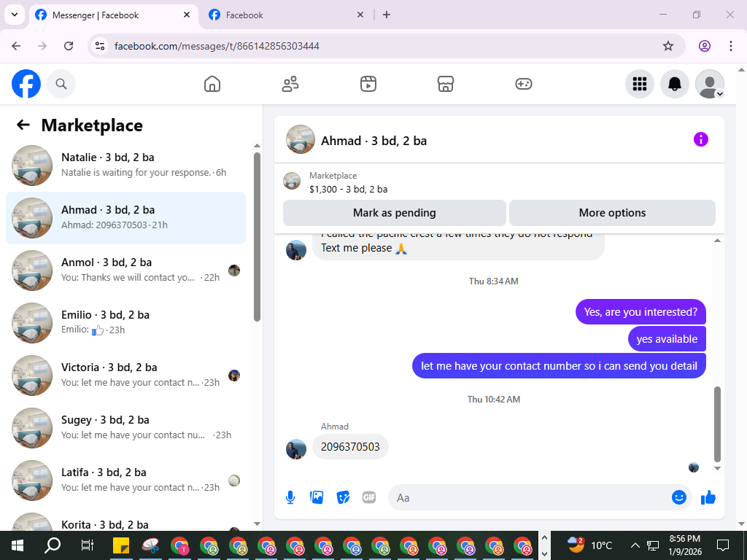Screen dimensions: 747x560
Task: Click the 'Yes, are you interested?' message
Action: 640,312
